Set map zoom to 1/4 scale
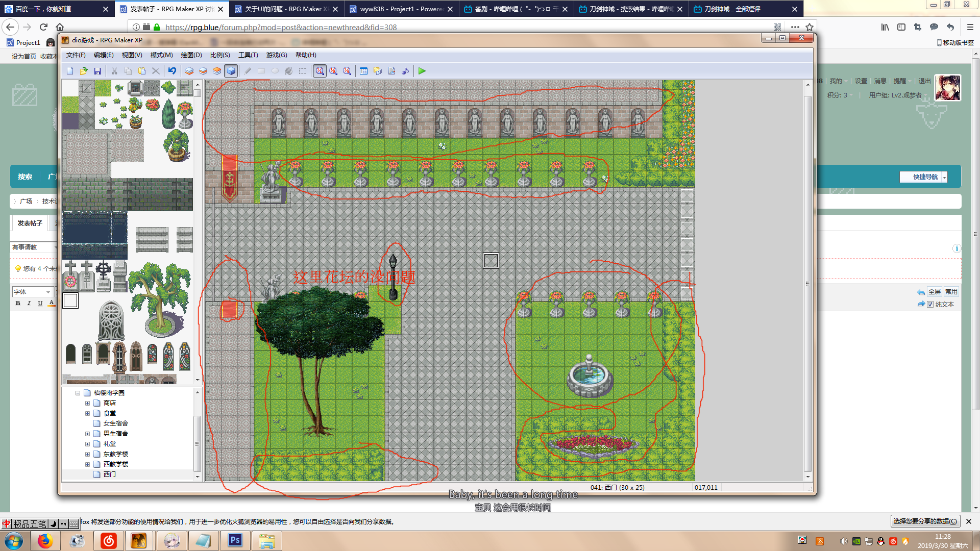 coord(347,71)
